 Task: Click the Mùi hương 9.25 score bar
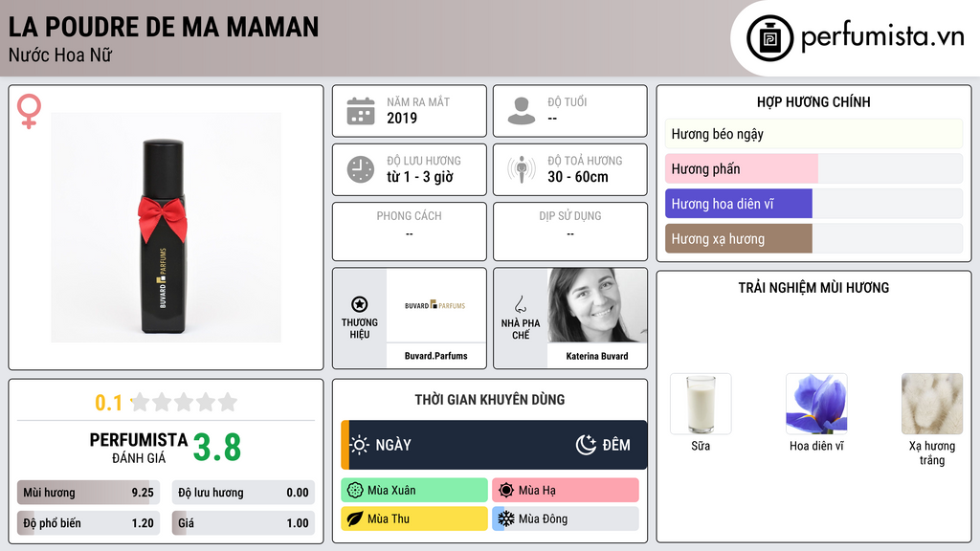(88, 493)
